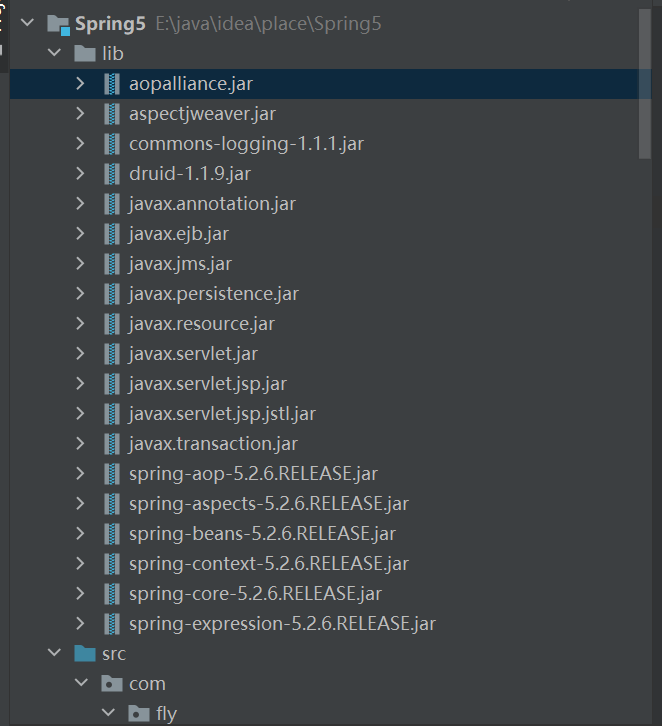Expand spring-aspects-5.2.6.RELEASE.jar arrow
Image resolution: width=662 pixels, height=726 pixels.
point(80,503)
